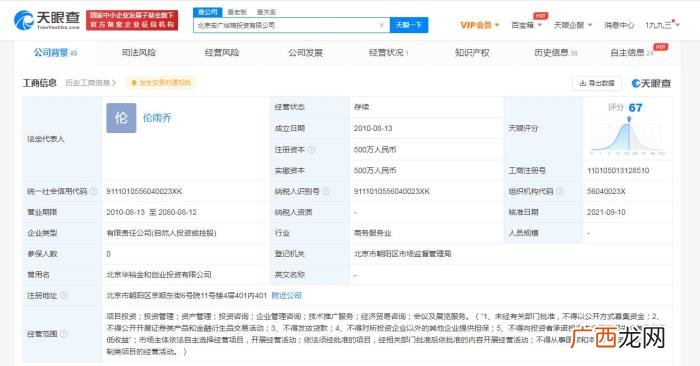This screenshot has width=700, height=366.
Task: Select the 查公司 search mode
Action: click(x=208, y=12)
